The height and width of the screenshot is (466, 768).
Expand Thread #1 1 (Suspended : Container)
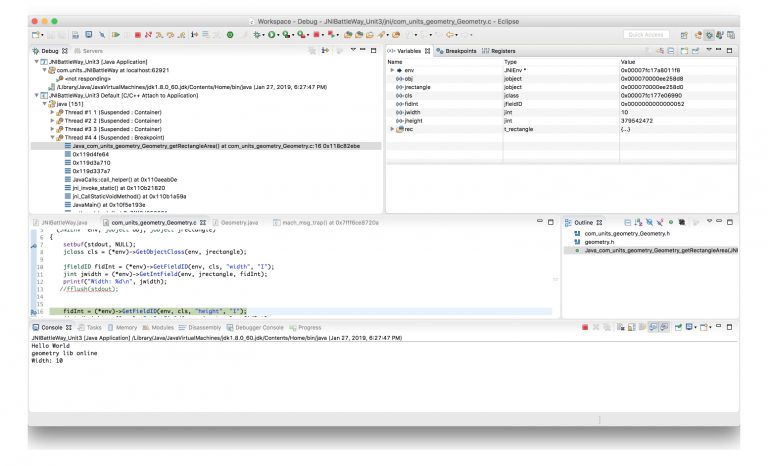(x=52, y=112)
